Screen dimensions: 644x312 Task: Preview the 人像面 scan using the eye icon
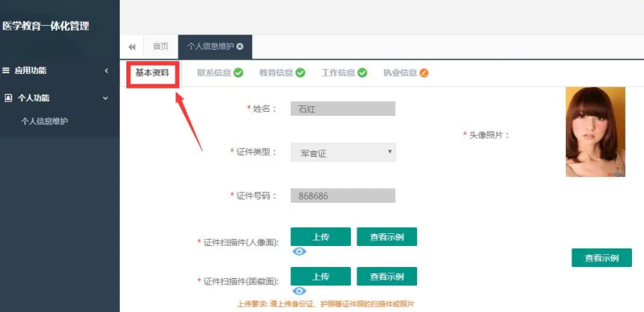[299, 251]
